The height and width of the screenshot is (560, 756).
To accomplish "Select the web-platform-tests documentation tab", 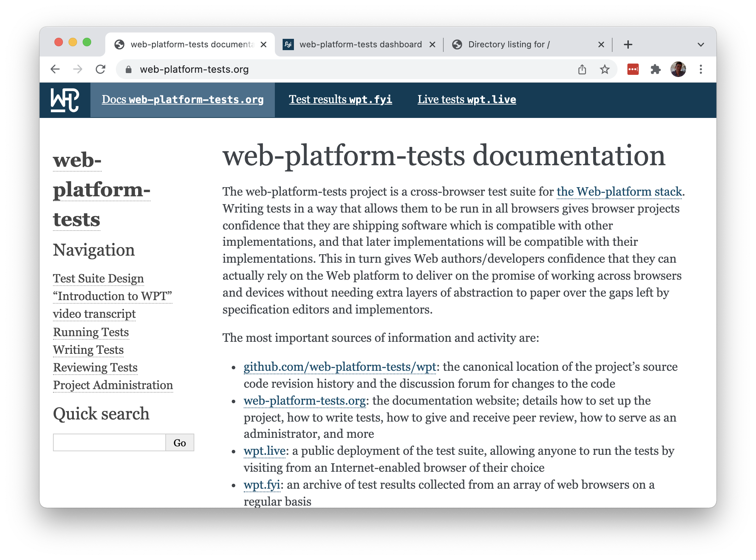I will point(190,44).
